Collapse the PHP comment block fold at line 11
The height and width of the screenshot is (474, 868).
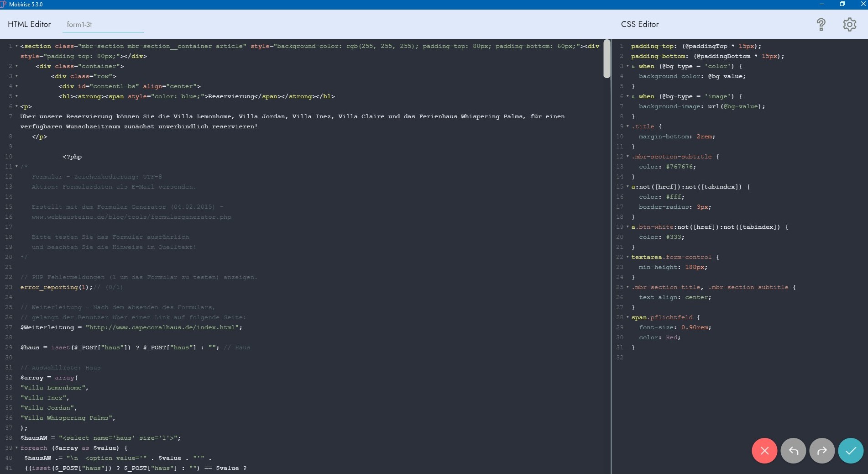(x=16, y=167)
